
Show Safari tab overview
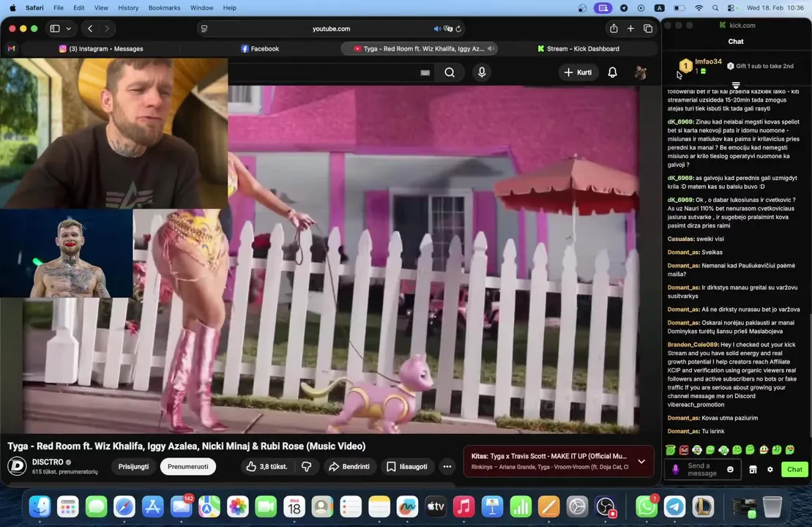tap(648, 29)
